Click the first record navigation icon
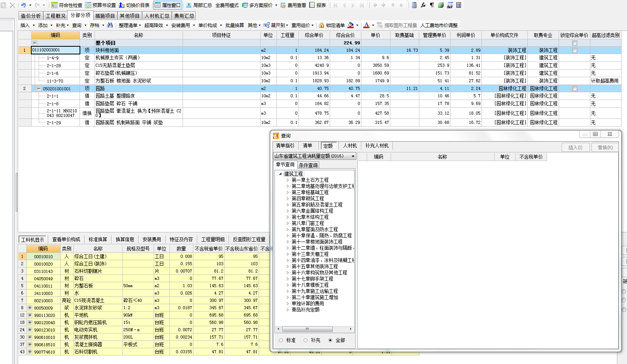627x364 pixels. (x=335, y=5)
